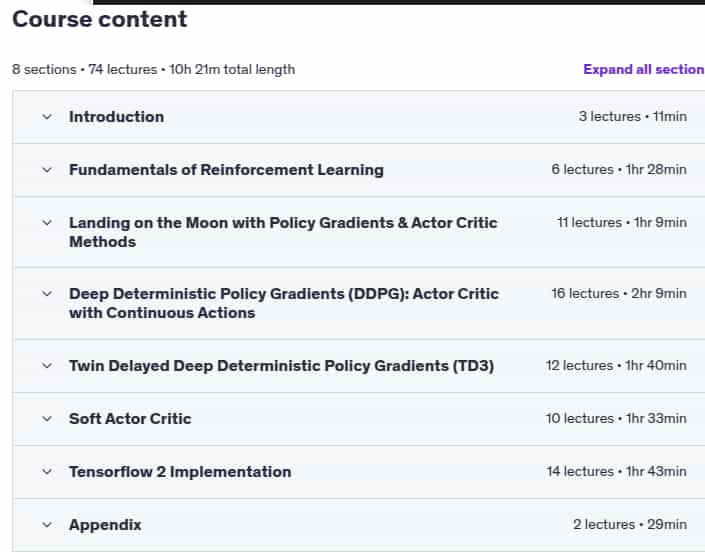Click the '8 sections • 74 lectures' summary text
Screen dimensions: 705x552
153,70
